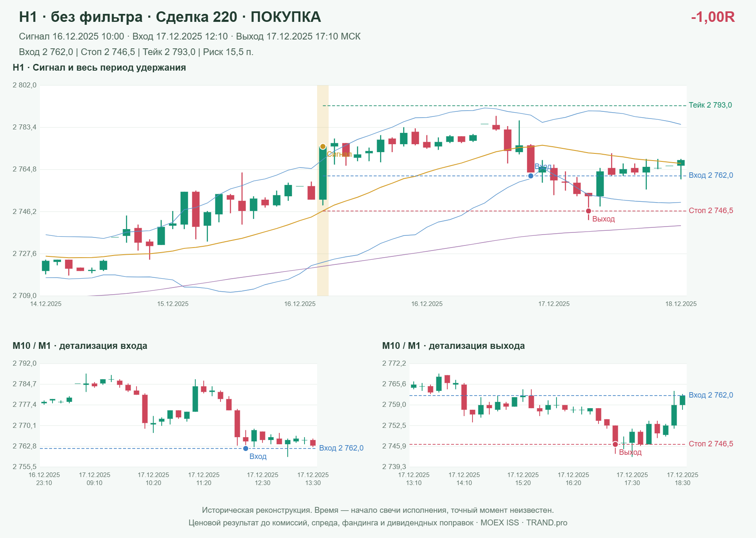Click the 2 709,0 price axis label

pyautogui.click(x=25, y=296)
